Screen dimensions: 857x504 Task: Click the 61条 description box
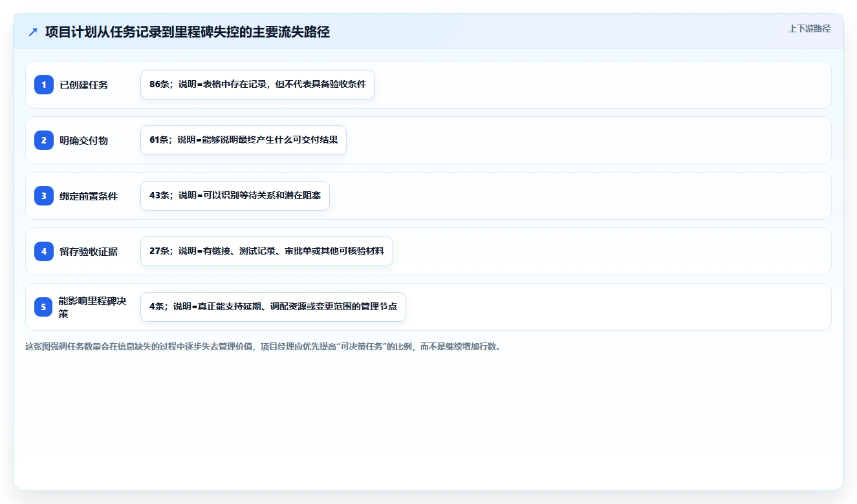coord(243,140)
